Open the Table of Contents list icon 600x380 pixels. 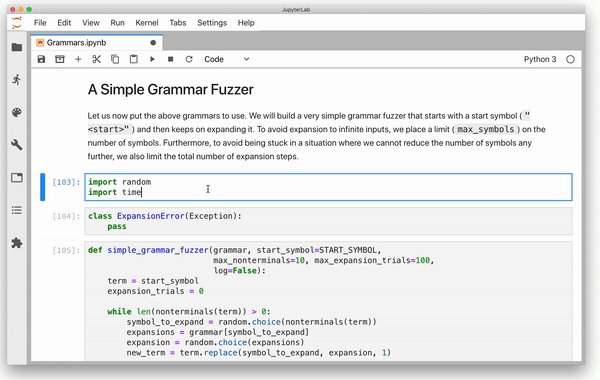pyautogui.click(x=17, y=210)
